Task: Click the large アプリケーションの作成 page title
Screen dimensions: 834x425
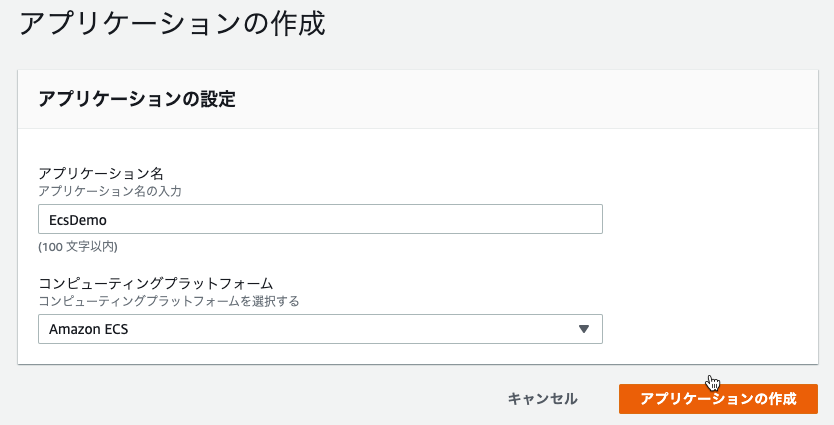Action: tap(172, 24)
